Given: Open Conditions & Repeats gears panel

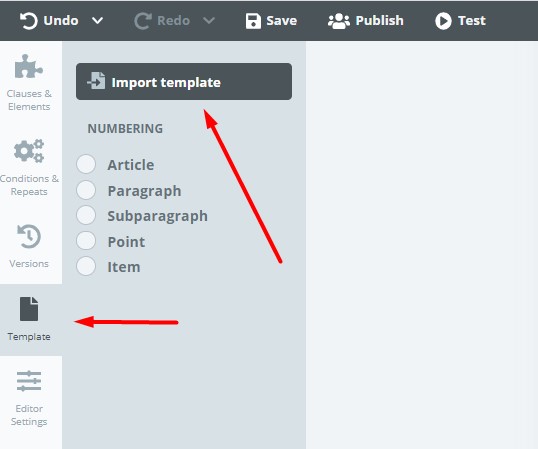Looking at the screenshot, I should coord(29,168).
